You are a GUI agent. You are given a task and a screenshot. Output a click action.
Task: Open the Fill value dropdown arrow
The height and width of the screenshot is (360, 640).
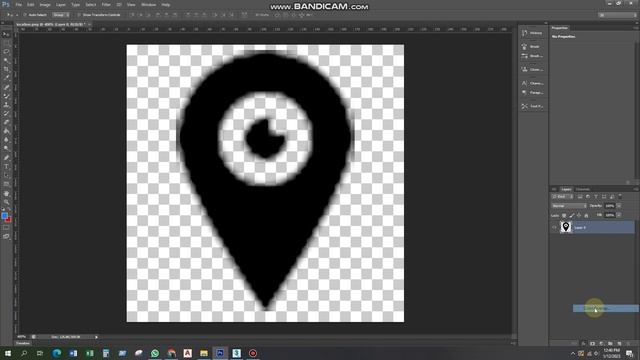619,215
